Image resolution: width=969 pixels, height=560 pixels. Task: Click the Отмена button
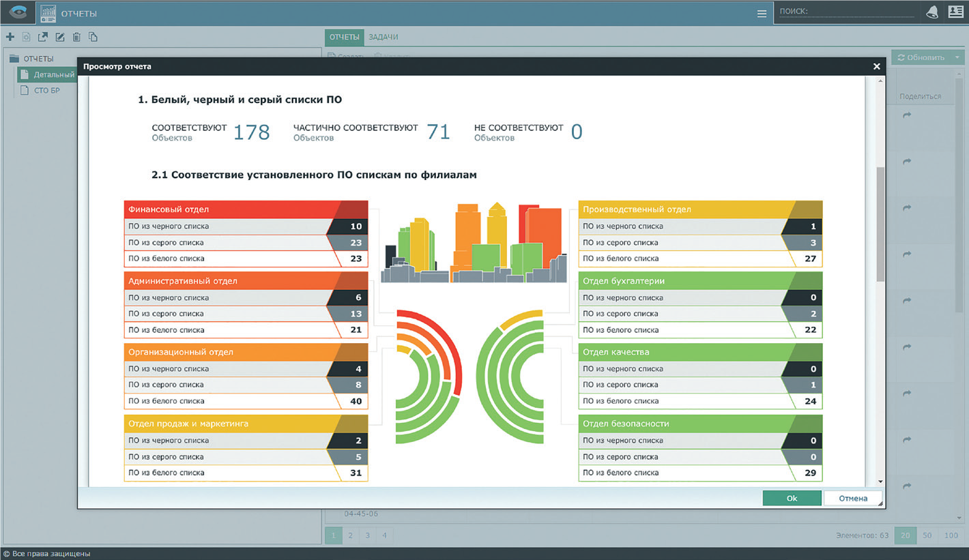(x=853, y=498)
